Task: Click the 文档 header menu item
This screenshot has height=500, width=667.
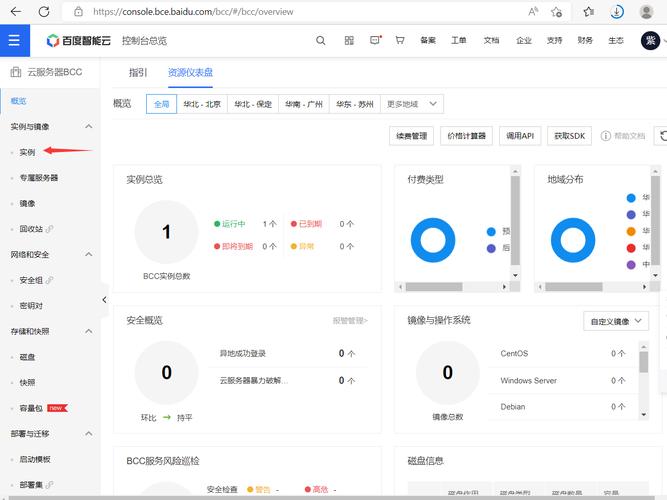Action: coord(491,40)
